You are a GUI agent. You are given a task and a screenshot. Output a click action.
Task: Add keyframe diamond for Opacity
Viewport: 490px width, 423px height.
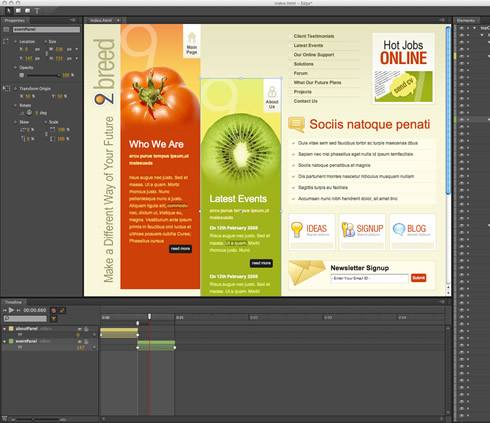coord(15,68)
